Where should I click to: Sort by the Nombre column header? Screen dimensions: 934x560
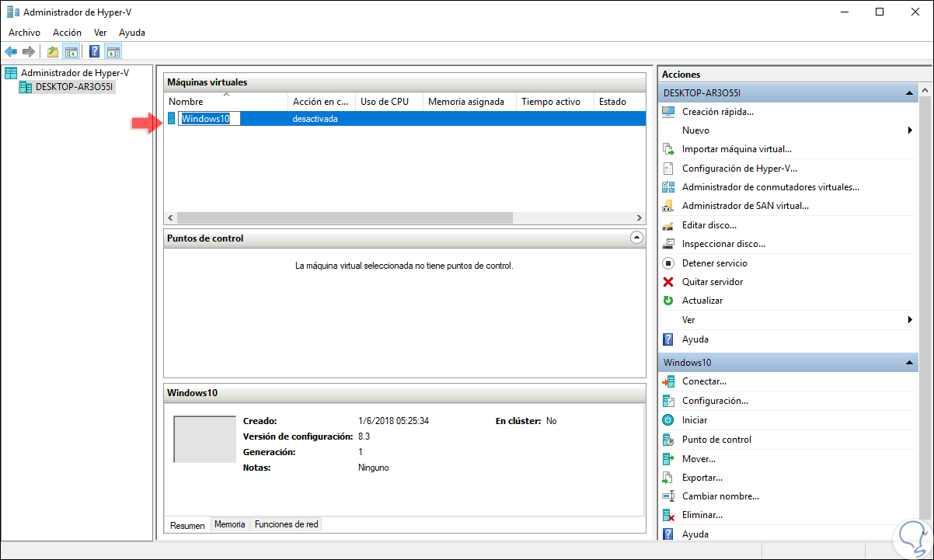[x=226, y=102]
